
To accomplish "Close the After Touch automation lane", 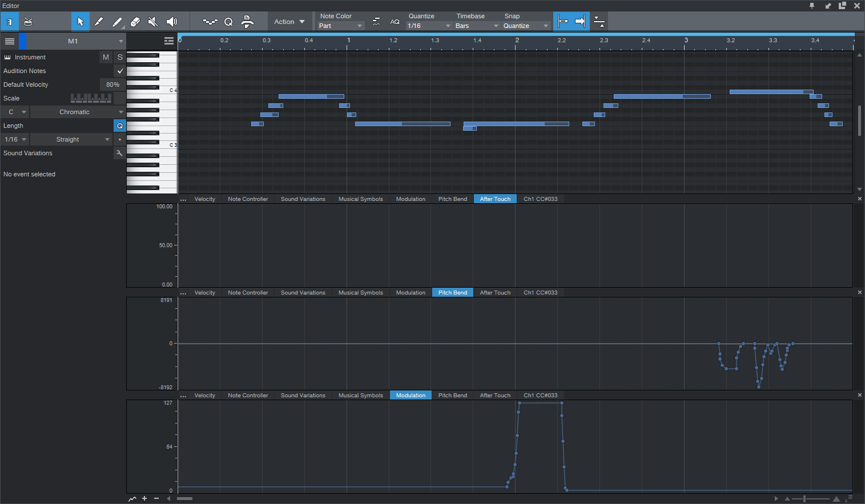I will [860, 199].
